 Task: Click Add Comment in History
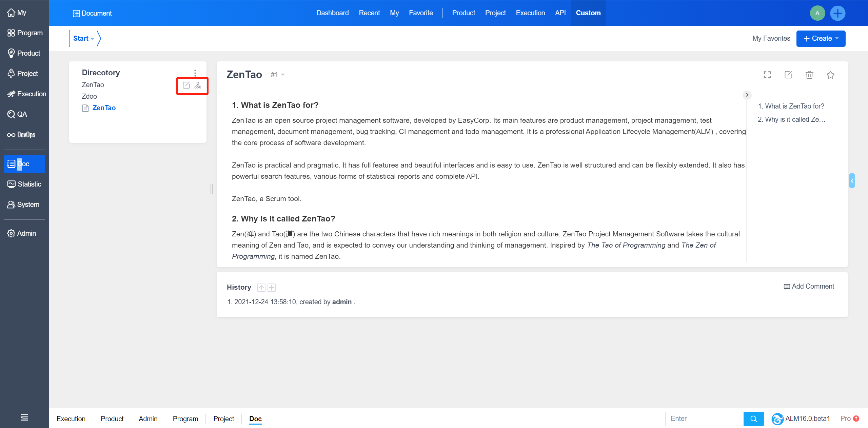pos(809,286)
